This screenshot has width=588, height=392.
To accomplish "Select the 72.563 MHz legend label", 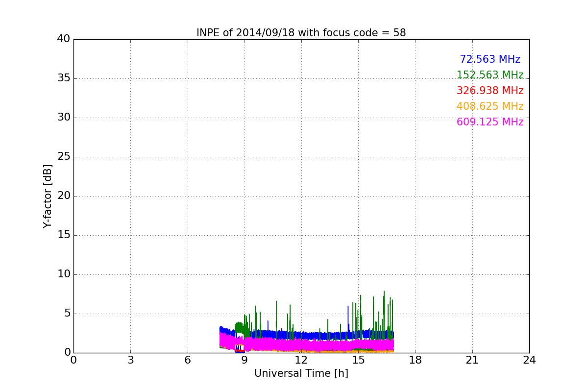I will (490, 59).
